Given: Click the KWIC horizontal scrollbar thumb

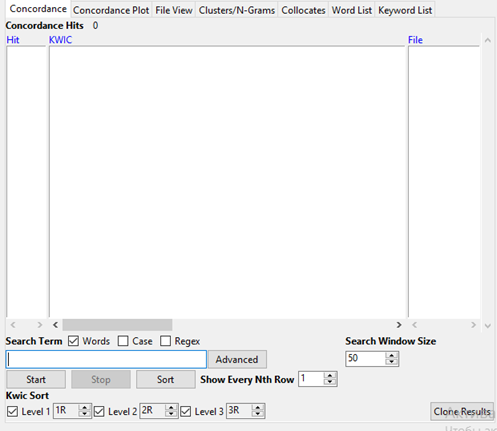Looking at the screenshot, I should [x=117, y=325].
